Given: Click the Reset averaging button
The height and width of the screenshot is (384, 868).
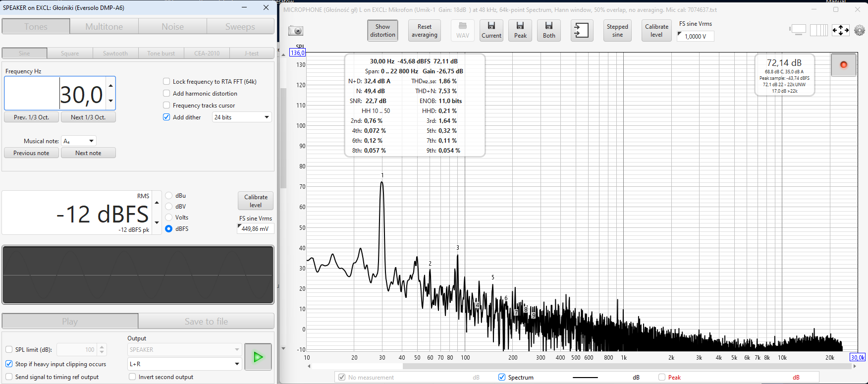Looking at the screenshot, I should click(424, 31).
